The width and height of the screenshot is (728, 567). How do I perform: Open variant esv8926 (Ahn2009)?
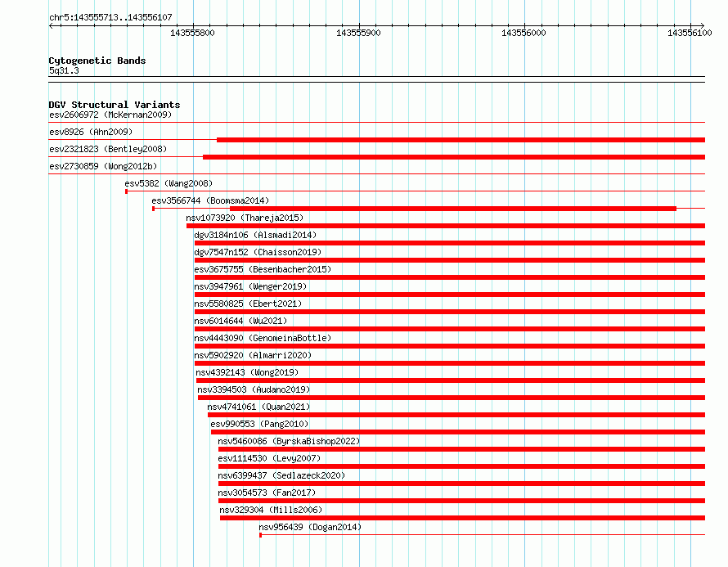click(x=91, y=132)
